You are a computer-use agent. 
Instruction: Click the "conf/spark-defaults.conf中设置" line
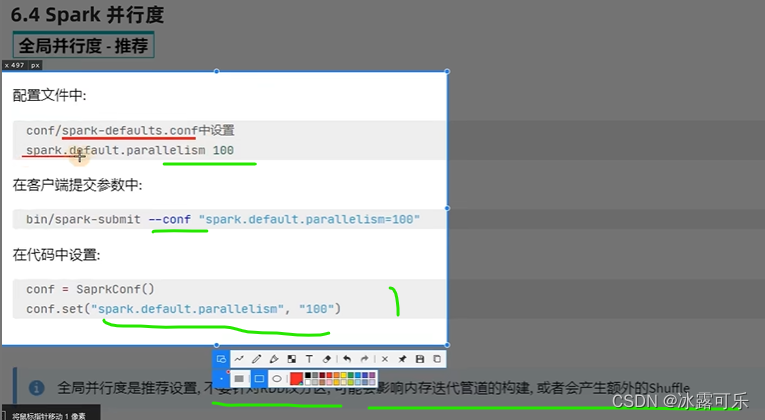[x=130, y=130]
